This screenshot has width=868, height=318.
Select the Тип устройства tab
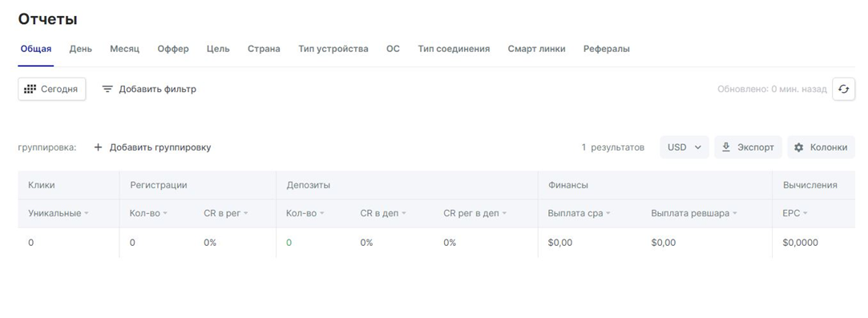[x=333, y=49]
